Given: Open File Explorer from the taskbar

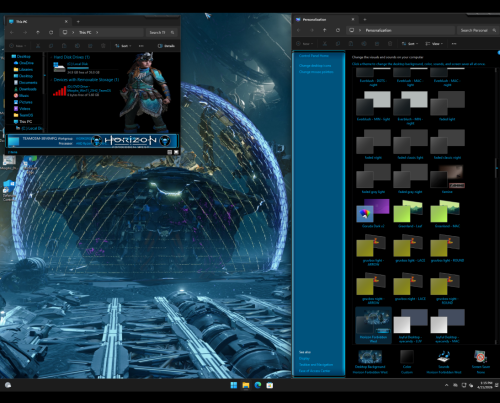Looking at the screenshot, I should 246,385.
